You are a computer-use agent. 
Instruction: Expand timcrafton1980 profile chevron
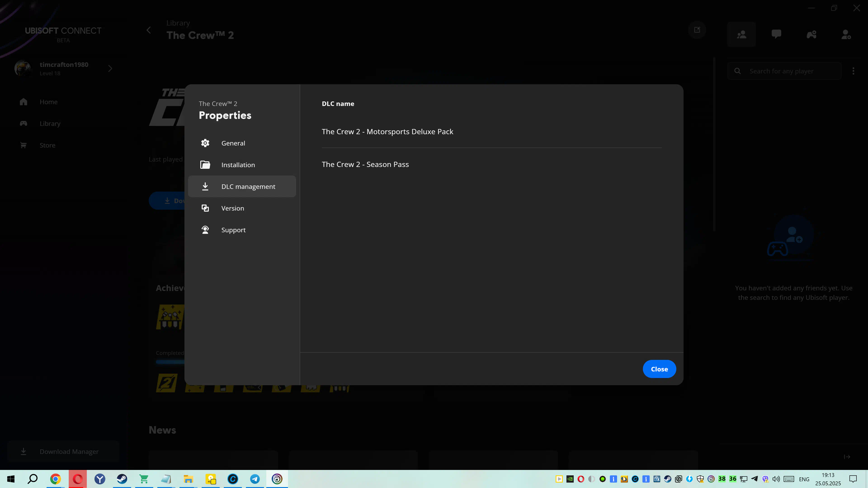pyautogui.click(x=110, y=69)
